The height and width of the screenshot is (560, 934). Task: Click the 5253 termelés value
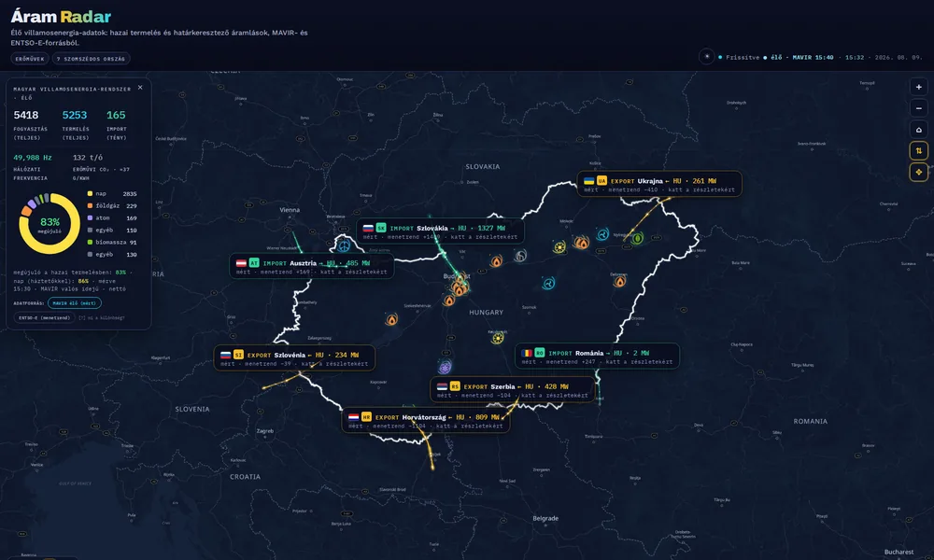[75, 115]
